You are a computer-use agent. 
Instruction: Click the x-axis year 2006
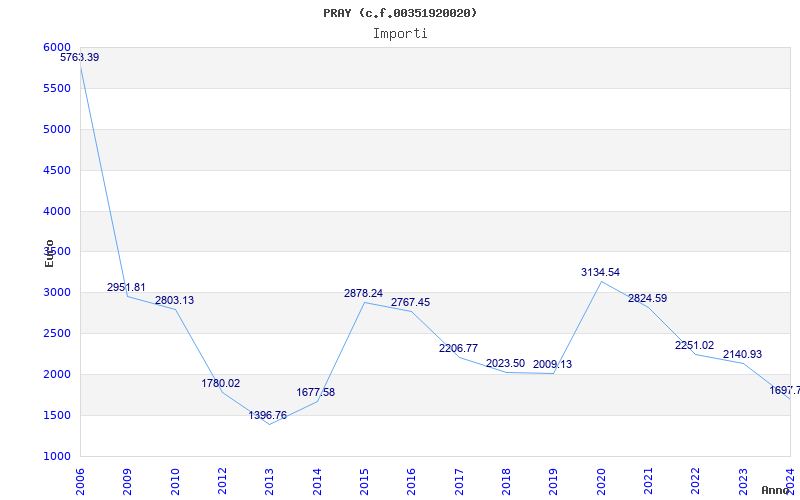point(80,482)
